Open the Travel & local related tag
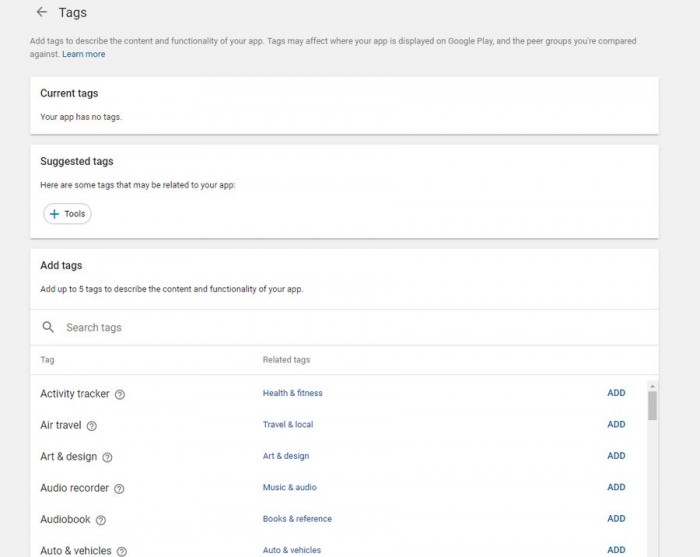The image size is (700, 557). pos(287,424)
